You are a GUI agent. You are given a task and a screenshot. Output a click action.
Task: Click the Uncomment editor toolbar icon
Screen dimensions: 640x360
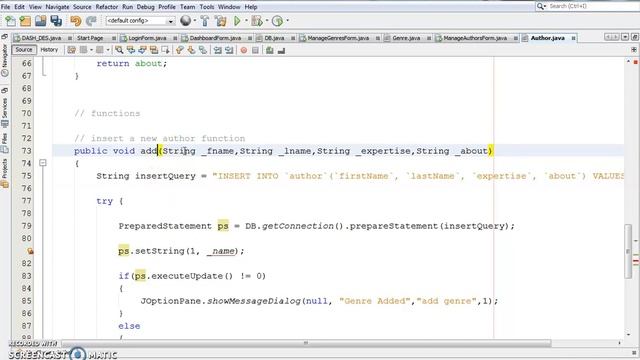point(281,50)
